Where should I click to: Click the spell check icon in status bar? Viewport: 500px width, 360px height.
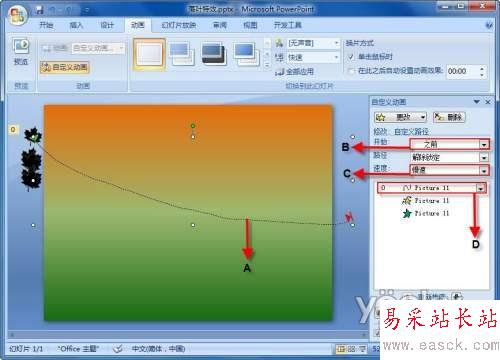[x=118, y=349]
